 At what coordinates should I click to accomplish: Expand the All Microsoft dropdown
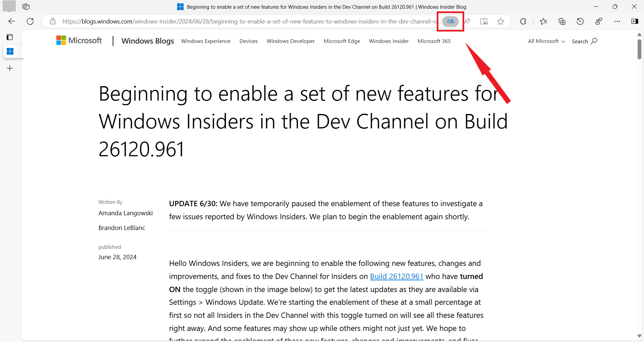point(546,41)
